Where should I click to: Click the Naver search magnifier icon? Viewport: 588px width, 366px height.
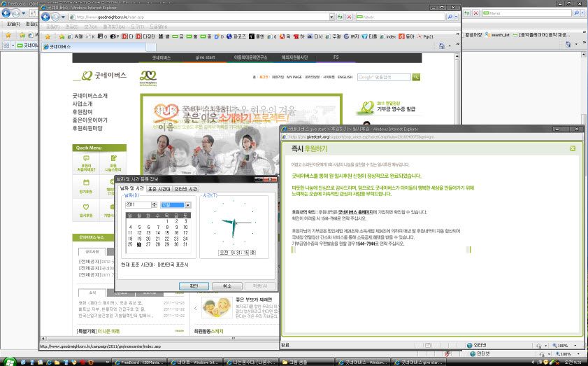pyautogui.click(x=450, y=17)
